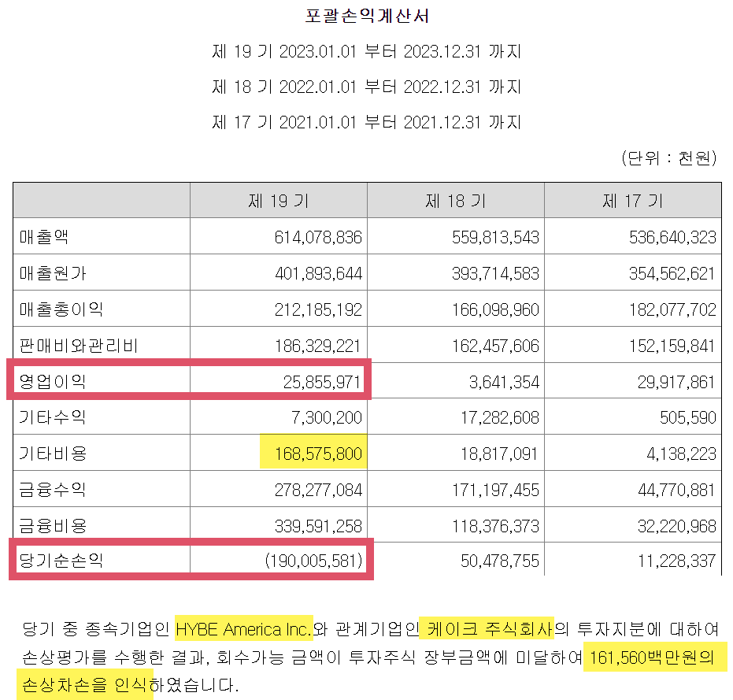Click the 제 17 기 column header
Viewport: 733px width, 700px height.
[633, 201]
